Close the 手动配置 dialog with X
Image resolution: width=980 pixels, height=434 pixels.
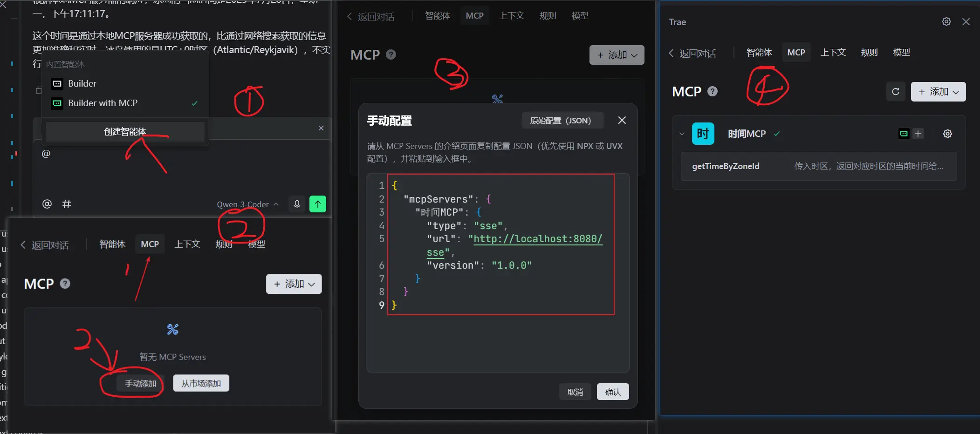click(622, 121)
